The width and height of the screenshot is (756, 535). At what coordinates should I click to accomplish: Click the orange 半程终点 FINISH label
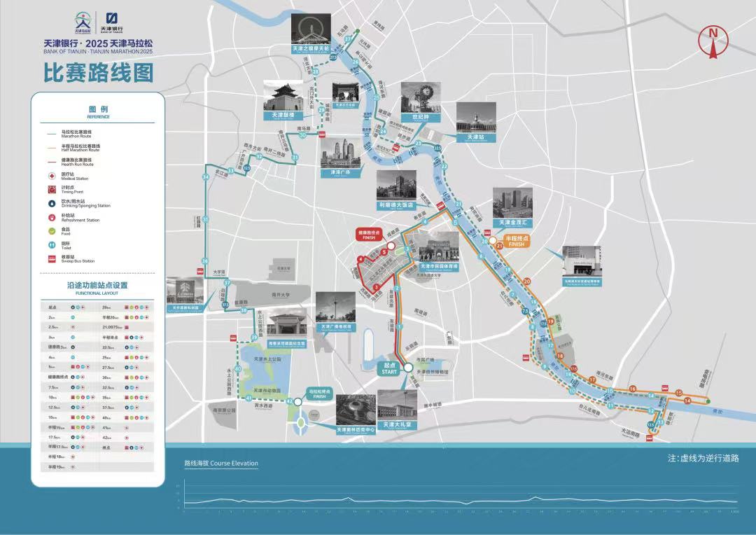tap(517, 241)
